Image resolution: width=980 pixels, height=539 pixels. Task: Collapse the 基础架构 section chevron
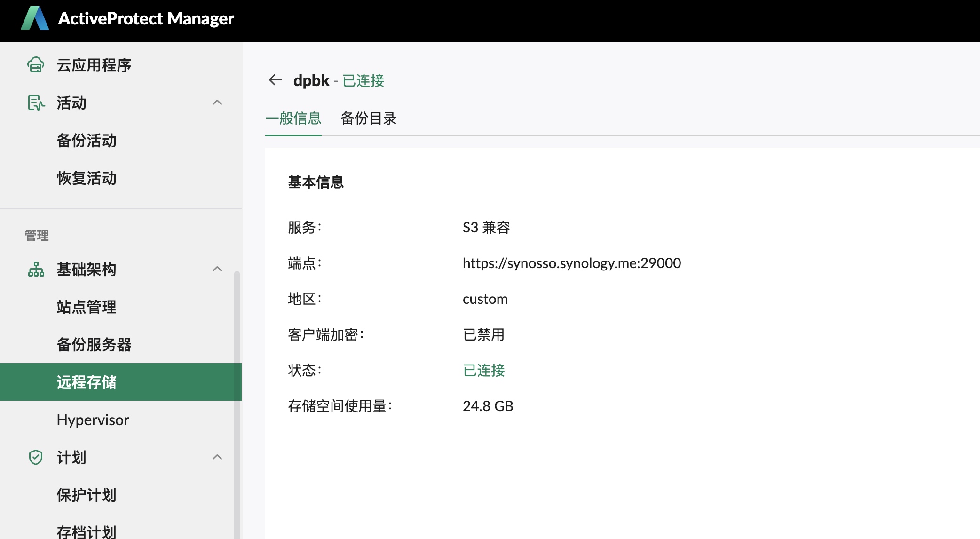(x=217, y=269)
